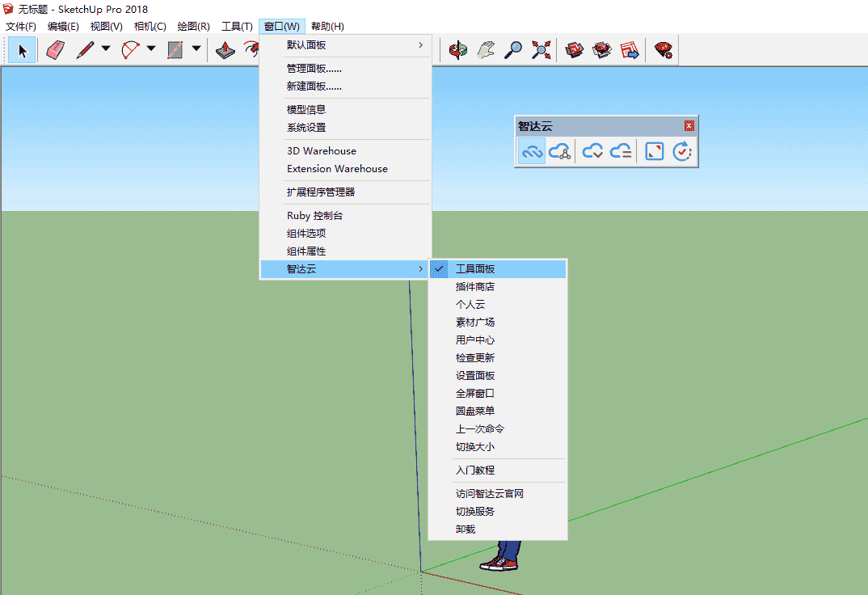The image size is (868, 595).
Task: Toggle the toolbar sync cloud button
Action: pyautogui.click(x=532, y=151)
